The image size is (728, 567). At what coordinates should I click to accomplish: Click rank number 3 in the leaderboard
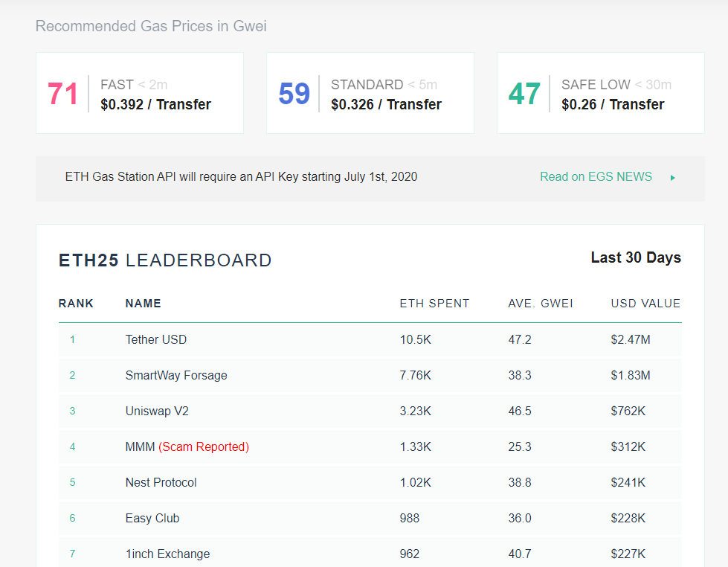[x=72, y=411]
